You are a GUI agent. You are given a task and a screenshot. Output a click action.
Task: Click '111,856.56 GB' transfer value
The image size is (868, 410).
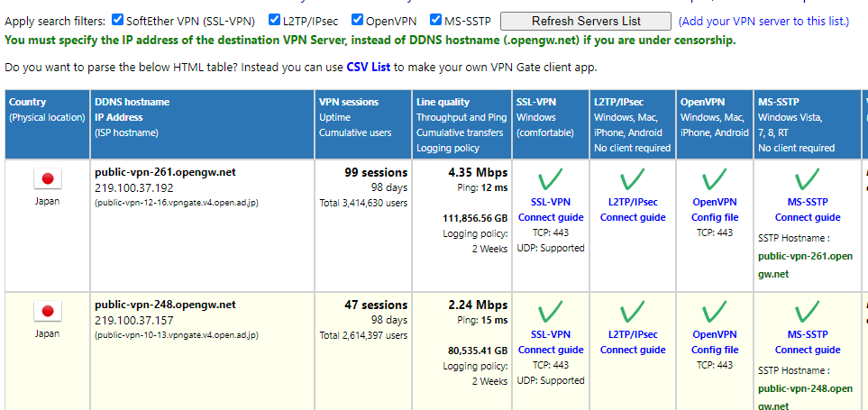coord(476,218)
